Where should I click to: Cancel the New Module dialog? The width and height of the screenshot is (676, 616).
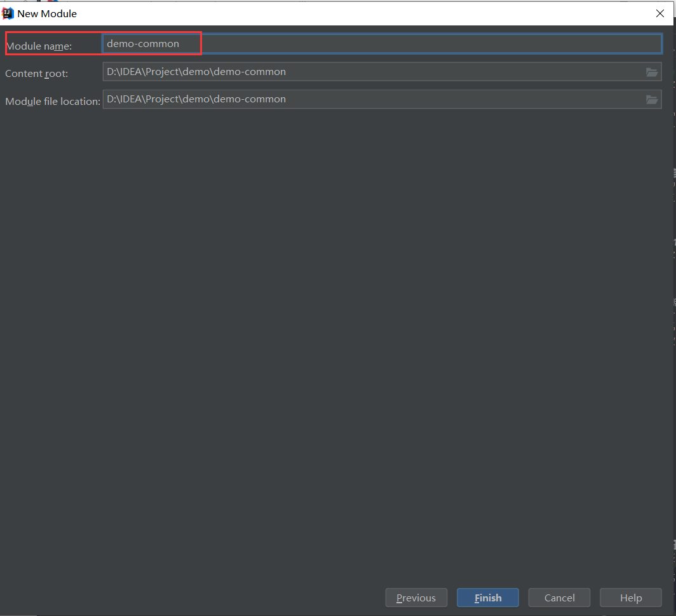559,598
